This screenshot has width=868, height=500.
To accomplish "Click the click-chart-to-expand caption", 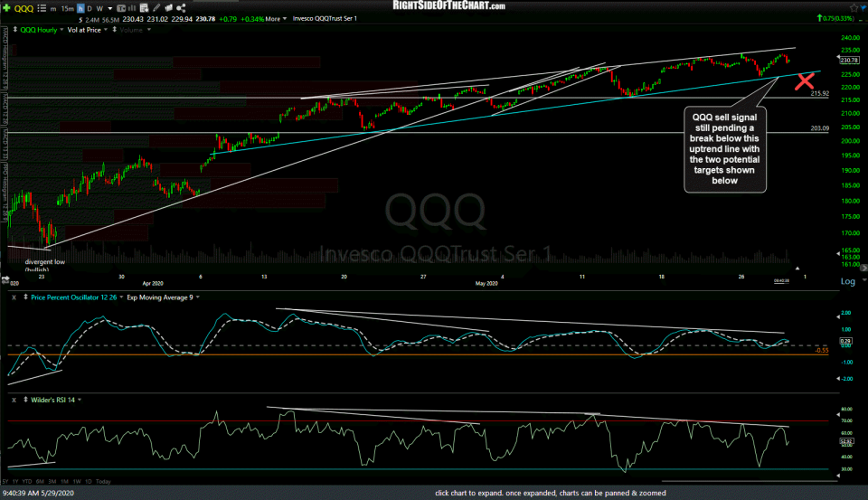I will (x=551, y=493).
